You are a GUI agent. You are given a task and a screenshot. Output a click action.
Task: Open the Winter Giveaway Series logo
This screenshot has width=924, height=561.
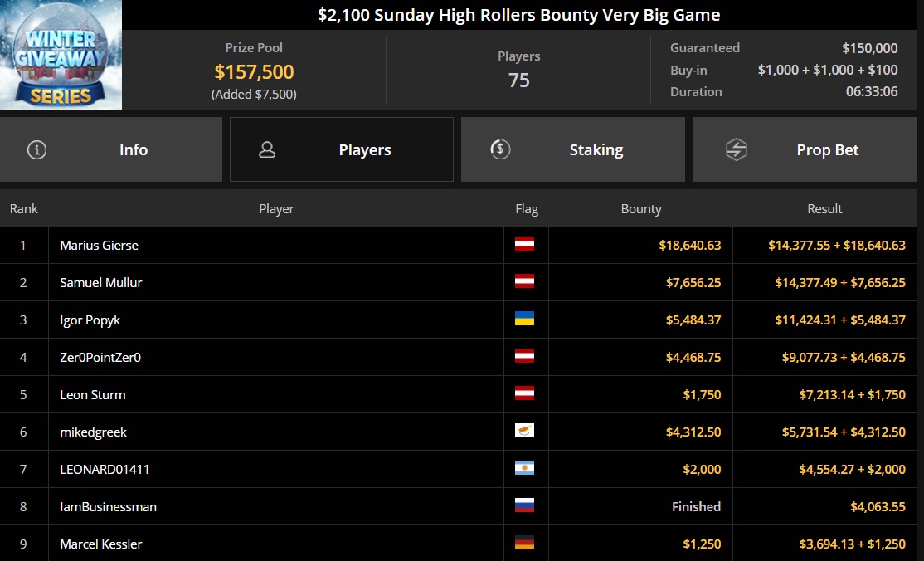tap(61, 55)
